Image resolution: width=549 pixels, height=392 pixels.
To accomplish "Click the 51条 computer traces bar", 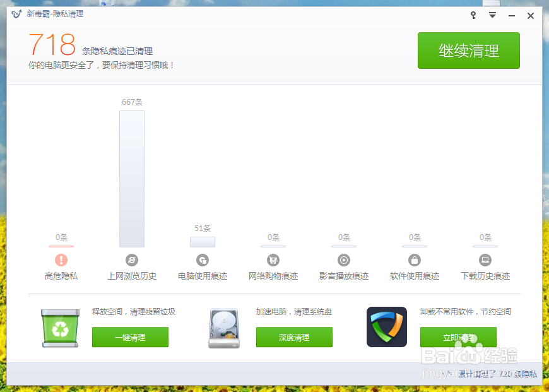I will pyautogui.click(x=202, y=241).
